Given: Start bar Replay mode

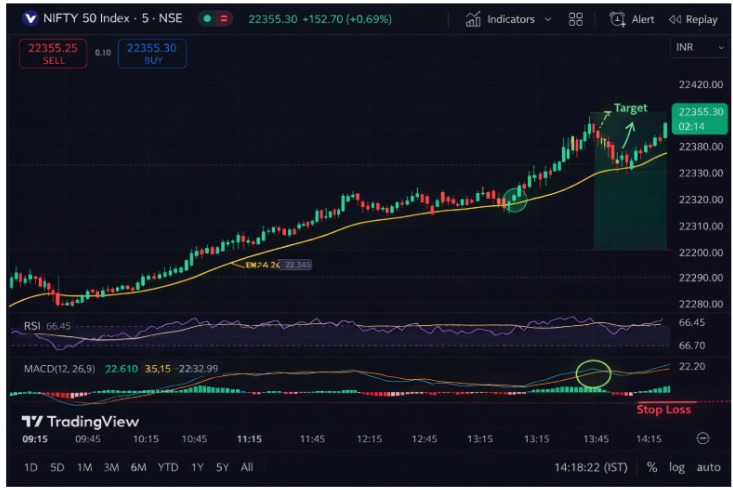Looking at the screenshot, I should (x=693, y=19).
